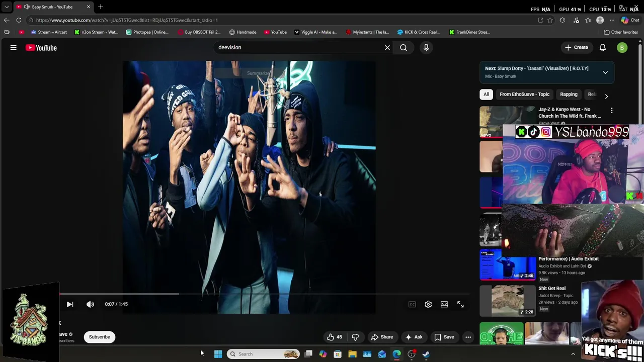Create a new video or post
This screenshot has width=644, height=362.
click(577, 48)
